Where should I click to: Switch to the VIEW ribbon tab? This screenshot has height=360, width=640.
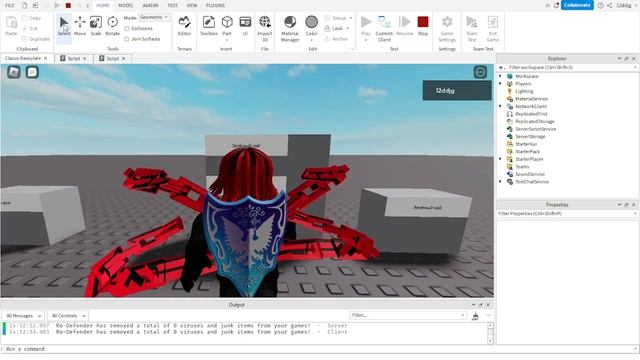click(x=191, y=5)
